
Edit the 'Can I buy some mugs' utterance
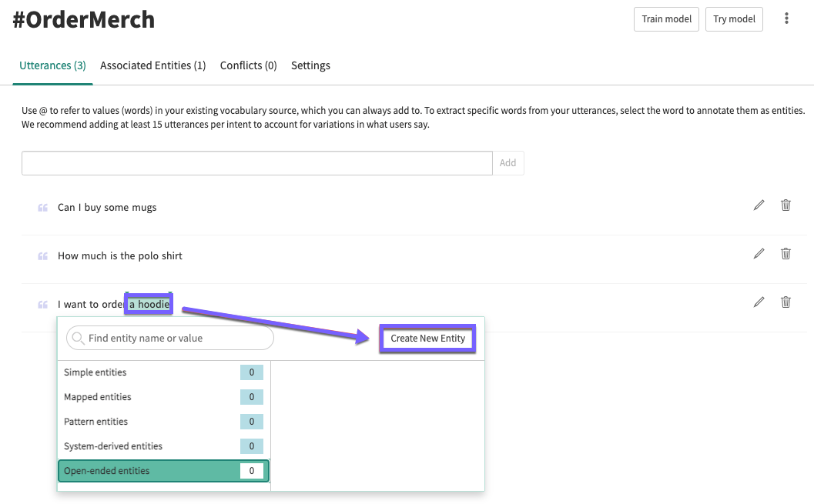tap(759, 205)
